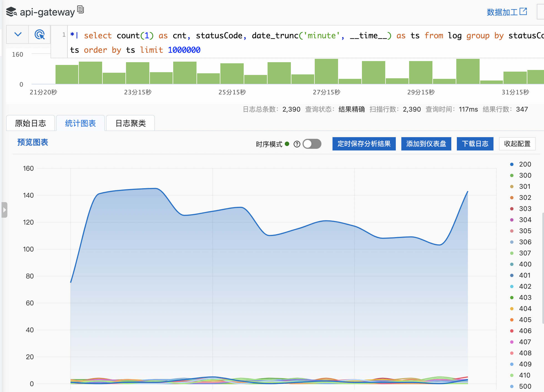Toggle the 200 series in legend
Viewport: 544px width, 392px height.
pos(525,164)
